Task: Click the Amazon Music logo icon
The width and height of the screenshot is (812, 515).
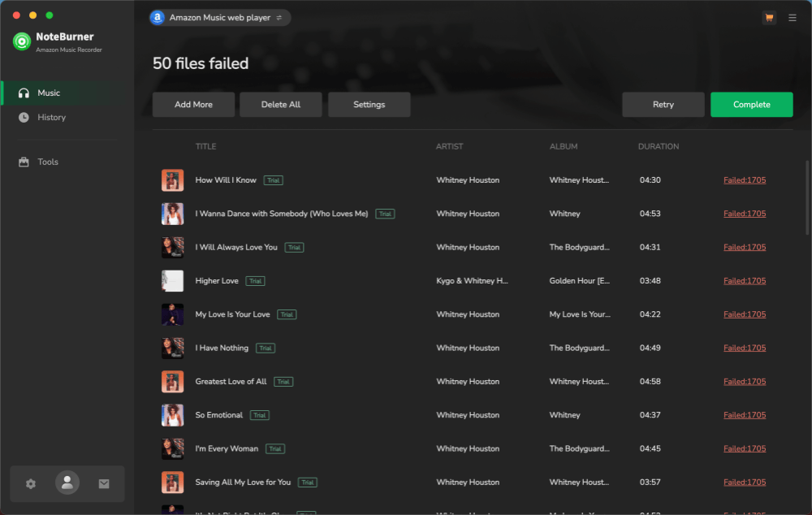Action: 158,18
